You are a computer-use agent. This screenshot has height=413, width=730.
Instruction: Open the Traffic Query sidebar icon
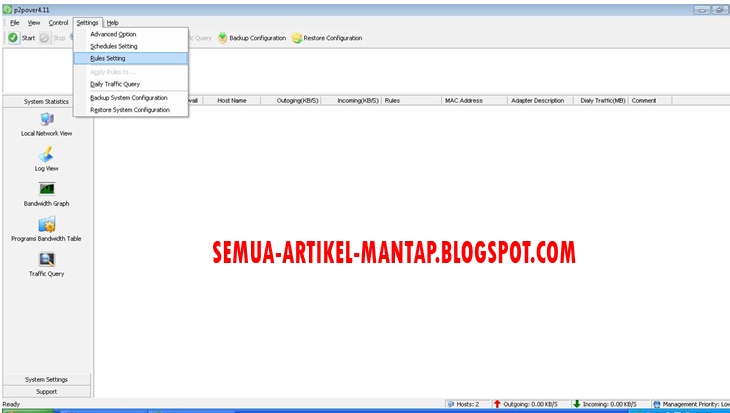[47, 260]
